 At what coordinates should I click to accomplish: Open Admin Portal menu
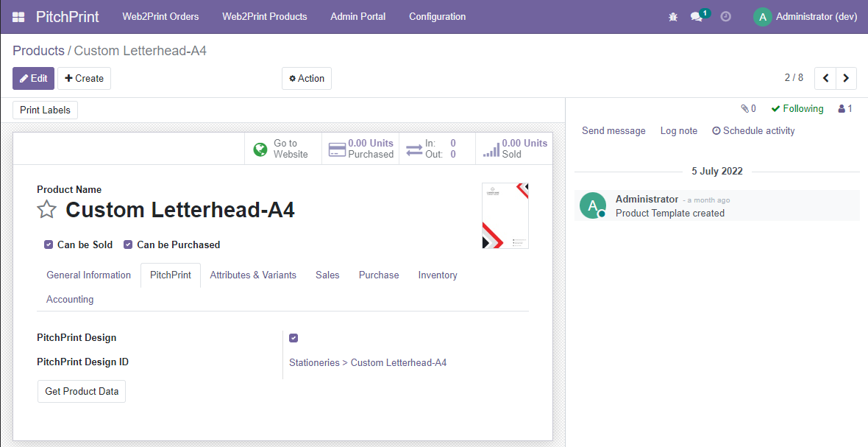pyautogui.click(x=358, y=17)
